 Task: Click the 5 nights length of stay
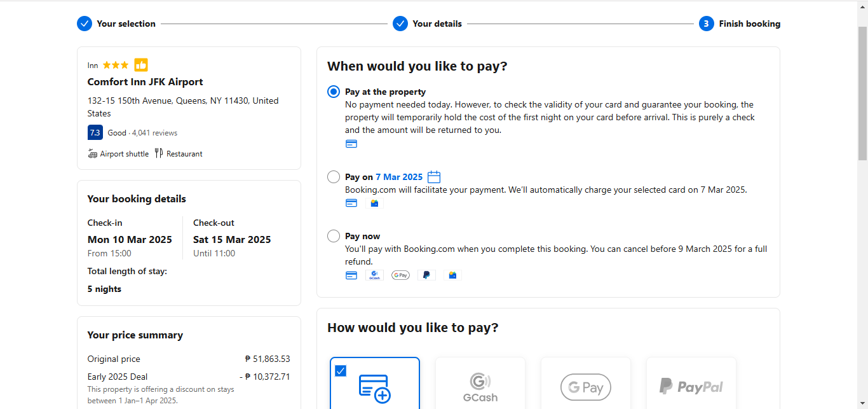click(104, 289)
